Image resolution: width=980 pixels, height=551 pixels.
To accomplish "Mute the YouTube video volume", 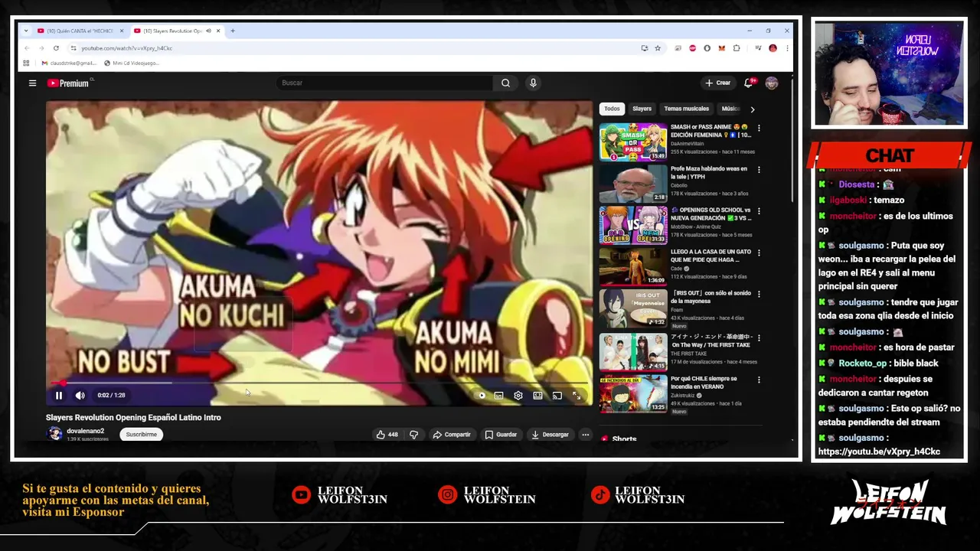I will click(x=80, y=396).
